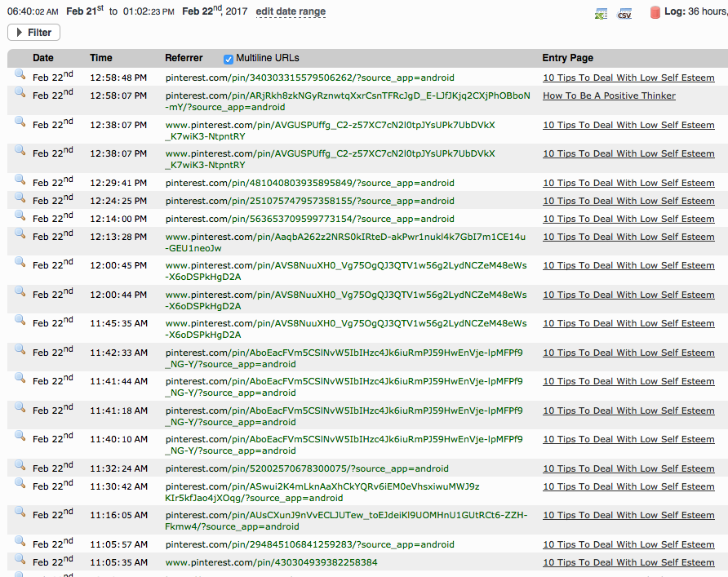The height and width of the screenshot is (577, 728).
Task: Magnify the 12:00:45 PM visit row
Action: 20,262
